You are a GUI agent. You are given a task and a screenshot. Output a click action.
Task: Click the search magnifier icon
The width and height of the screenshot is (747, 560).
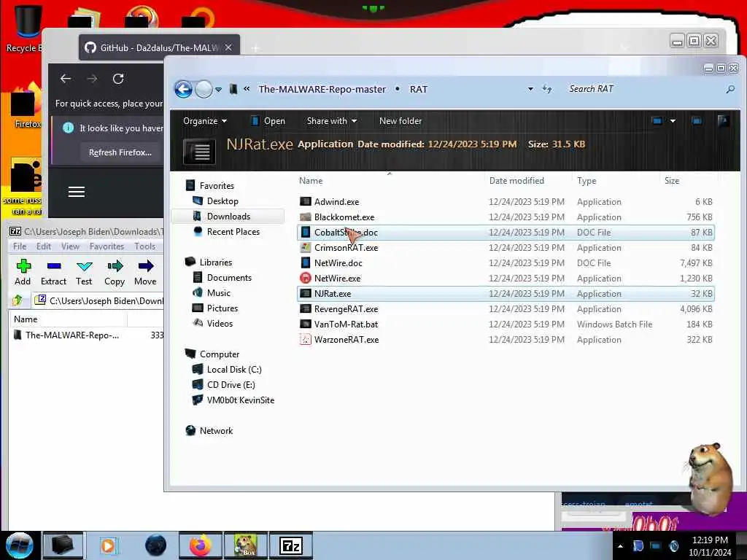(x=729, y=89)
